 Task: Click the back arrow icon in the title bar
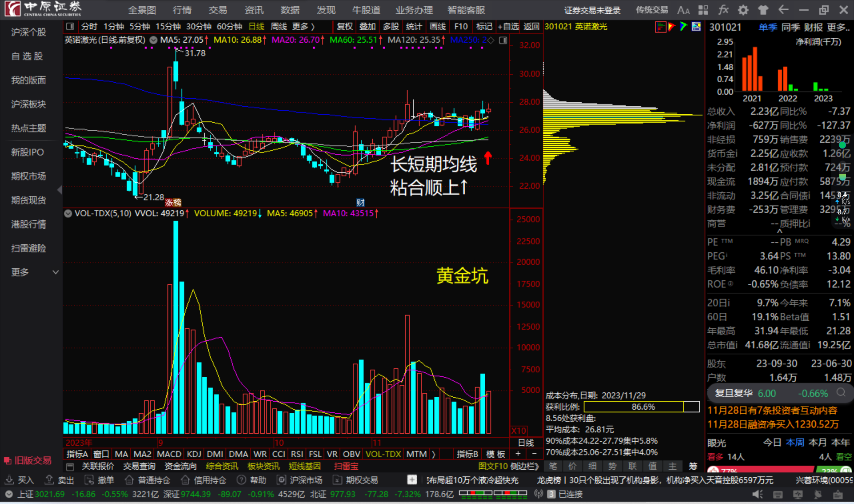(783, 10)
